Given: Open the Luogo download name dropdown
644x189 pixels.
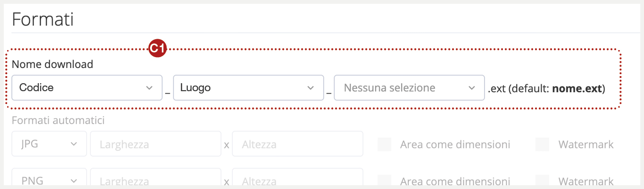Looking at the screenshot, I should coord(241,88).
